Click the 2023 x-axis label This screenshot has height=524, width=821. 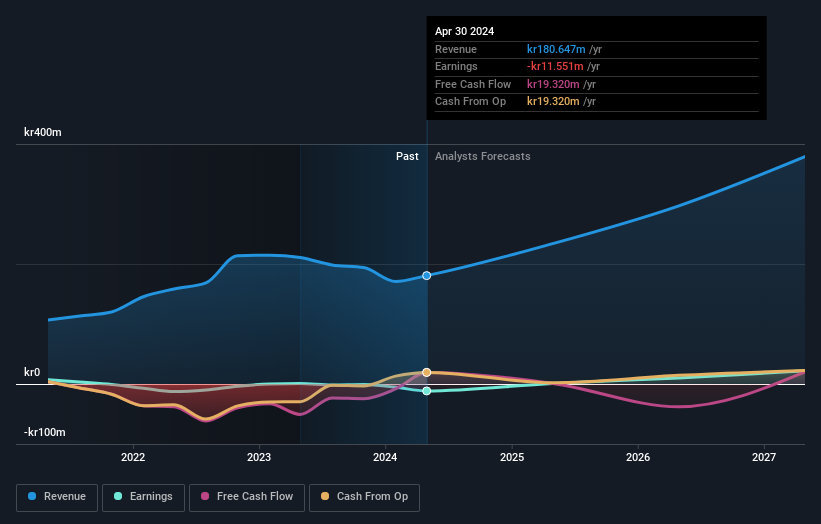[259, 457]
